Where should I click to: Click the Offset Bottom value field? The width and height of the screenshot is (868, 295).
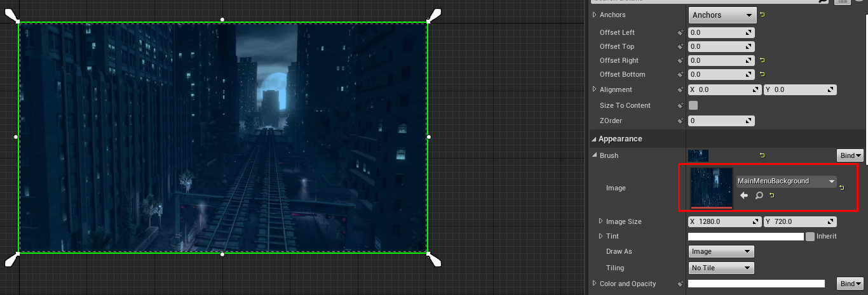(721, 74)
